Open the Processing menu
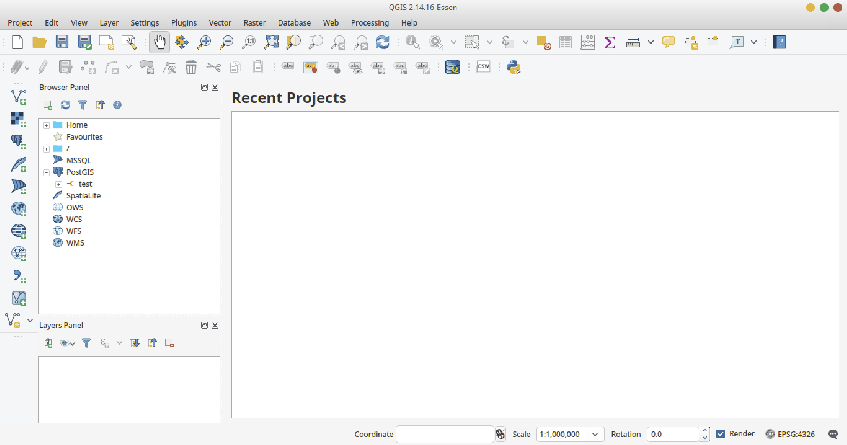 (370, 23)
